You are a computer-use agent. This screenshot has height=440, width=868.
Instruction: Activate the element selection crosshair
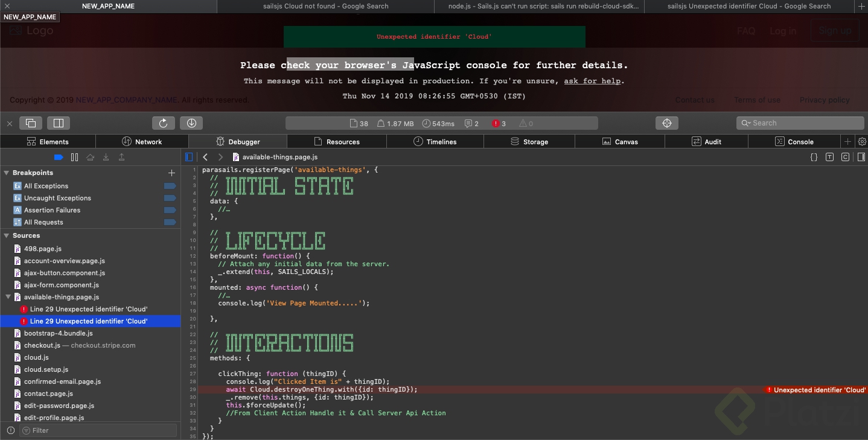pyautogui.click(x=667, y=123)
